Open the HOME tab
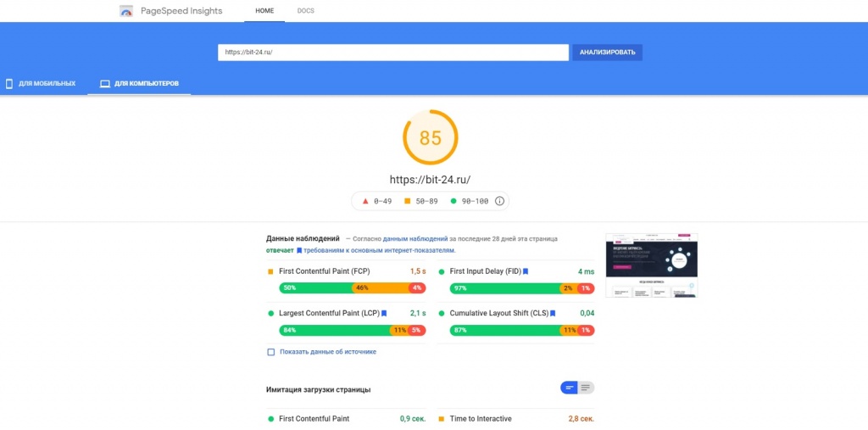The image size is (868, 430). coord(264,11)
